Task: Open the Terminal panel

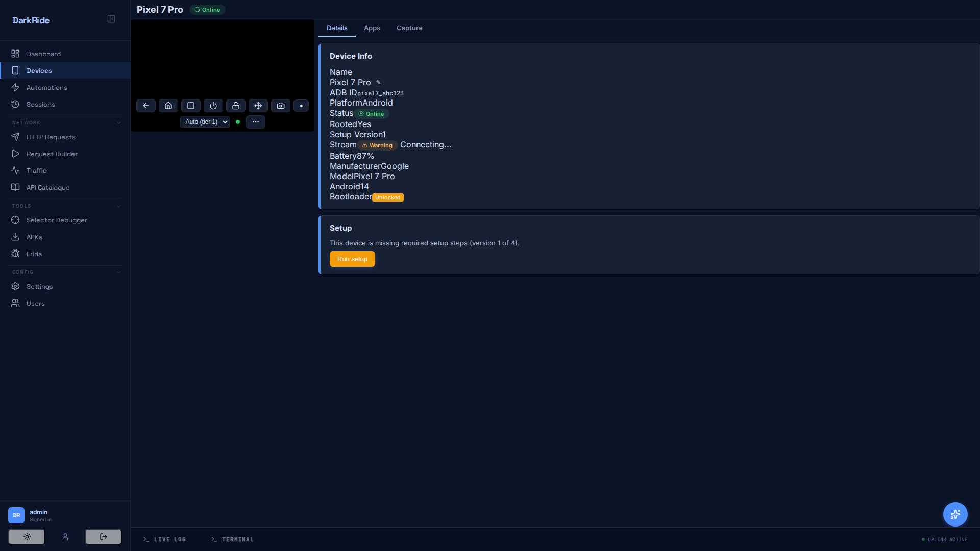Action: point(232,539)
